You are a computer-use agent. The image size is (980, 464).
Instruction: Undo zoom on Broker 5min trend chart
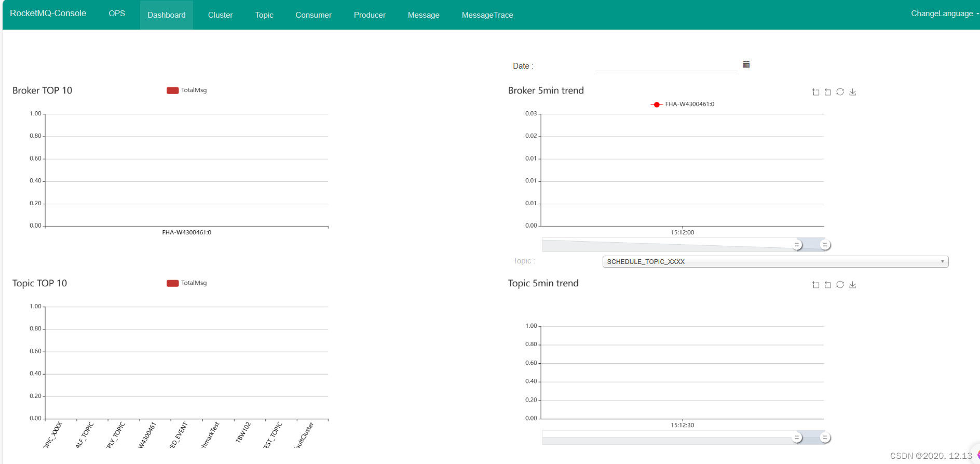click(828, 92)
